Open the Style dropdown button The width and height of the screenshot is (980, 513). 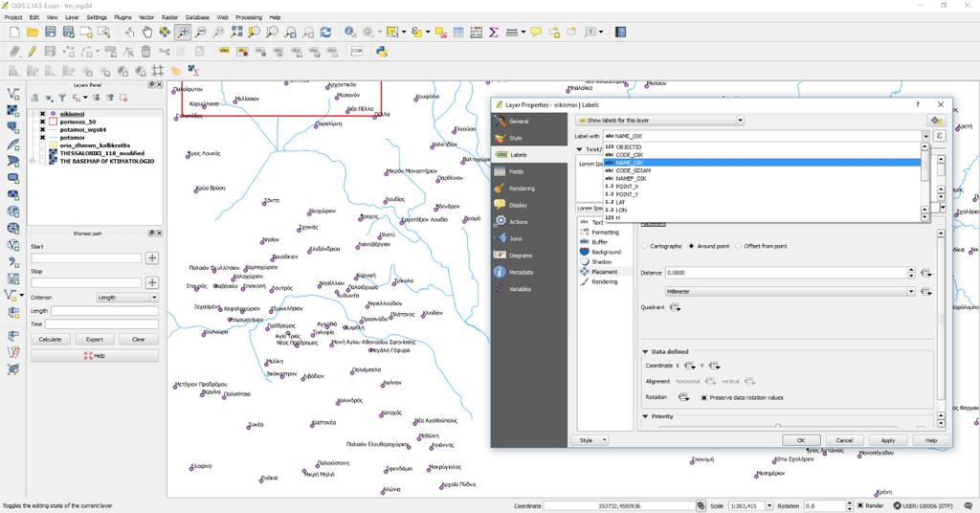tap(590, 440)
